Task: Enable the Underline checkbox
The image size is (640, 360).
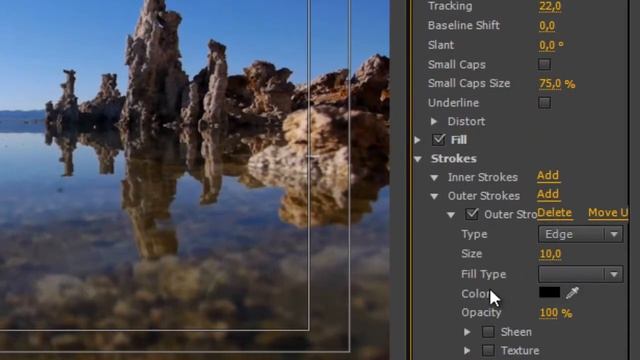Action: 544,102
